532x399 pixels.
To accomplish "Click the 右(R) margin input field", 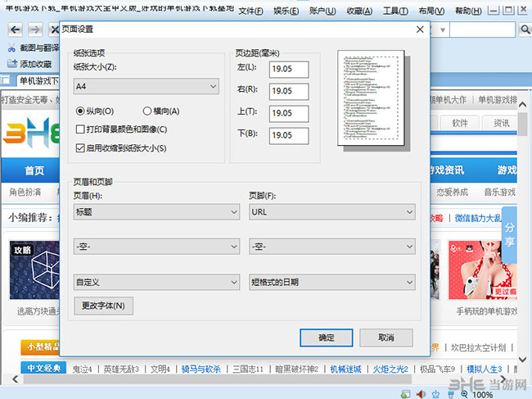I will point(289,91).
